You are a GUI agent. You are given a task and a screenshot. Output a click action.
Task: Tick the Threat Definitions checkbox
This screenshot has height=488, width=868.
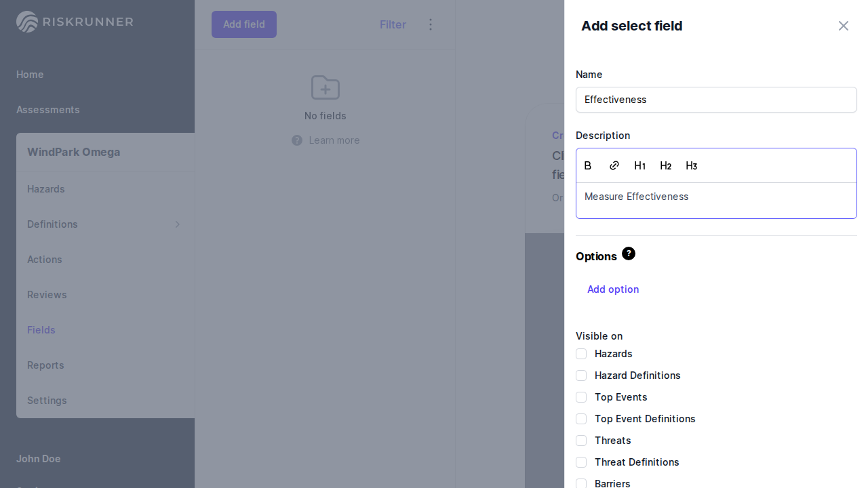(581, 462)
